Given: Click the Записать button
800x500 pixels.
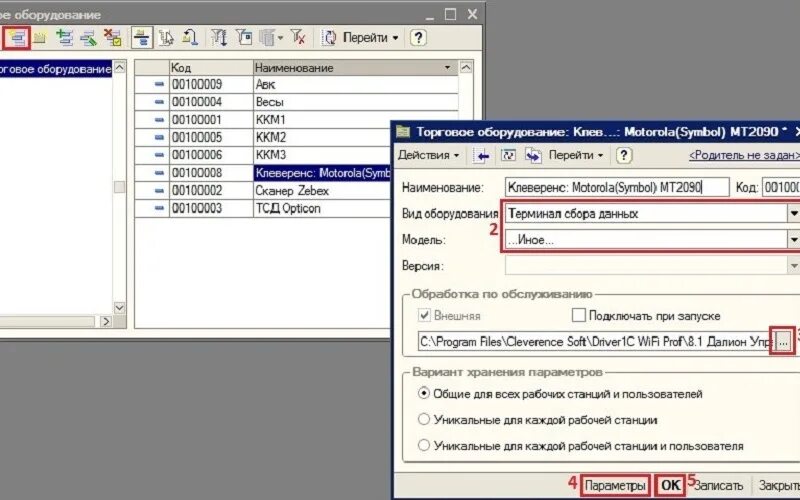Looking at the screenshot, I should tap(719, 485).
